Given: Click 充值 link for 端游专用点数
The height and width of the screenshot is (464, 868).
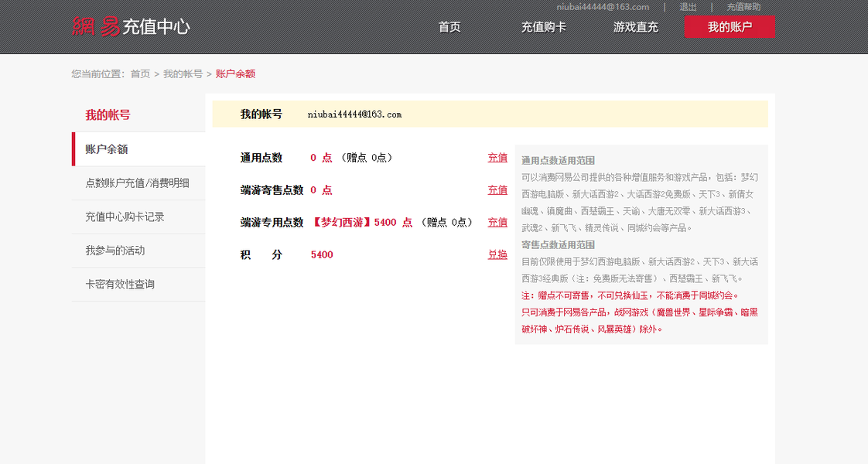Looking at the screenshot, I should 497,222.
